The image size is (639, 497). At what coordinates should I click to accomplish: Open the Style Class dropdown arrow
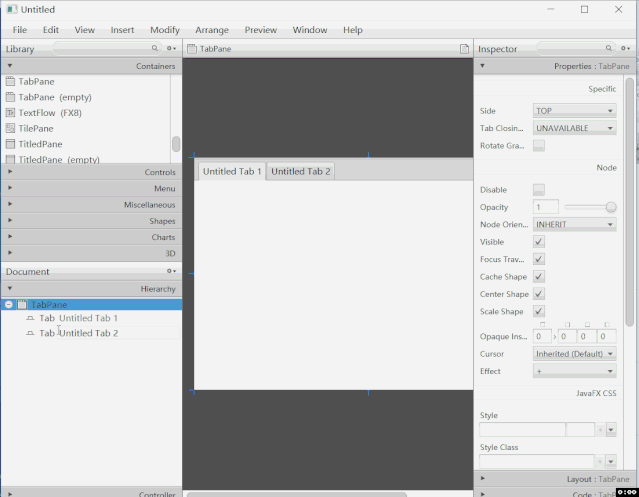click(x=611, y=462)
